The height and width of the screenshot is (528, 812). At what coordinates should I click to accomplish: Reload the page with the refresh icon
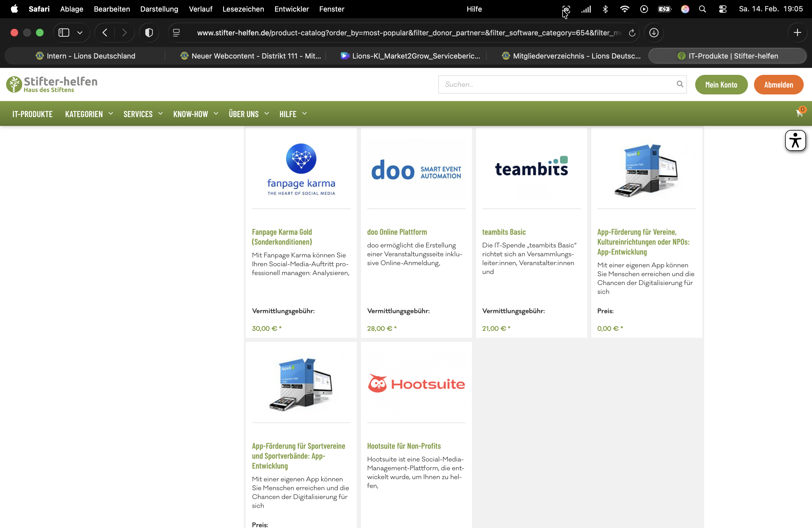point(632,33)
